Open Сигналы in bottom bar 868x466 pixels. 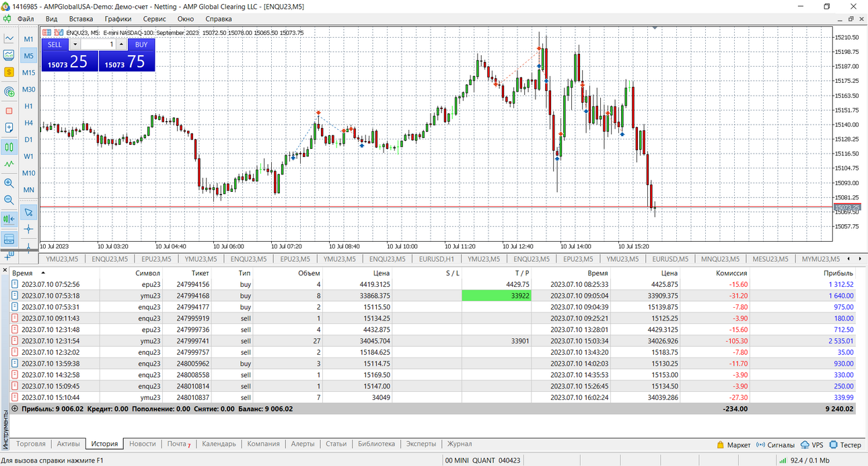pos(776,444)
